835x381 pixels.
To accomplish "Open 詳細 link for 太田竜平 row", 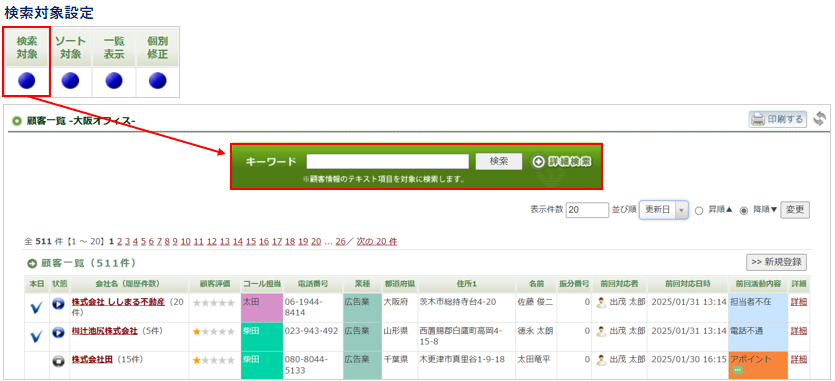I will [x=799, y=360].
